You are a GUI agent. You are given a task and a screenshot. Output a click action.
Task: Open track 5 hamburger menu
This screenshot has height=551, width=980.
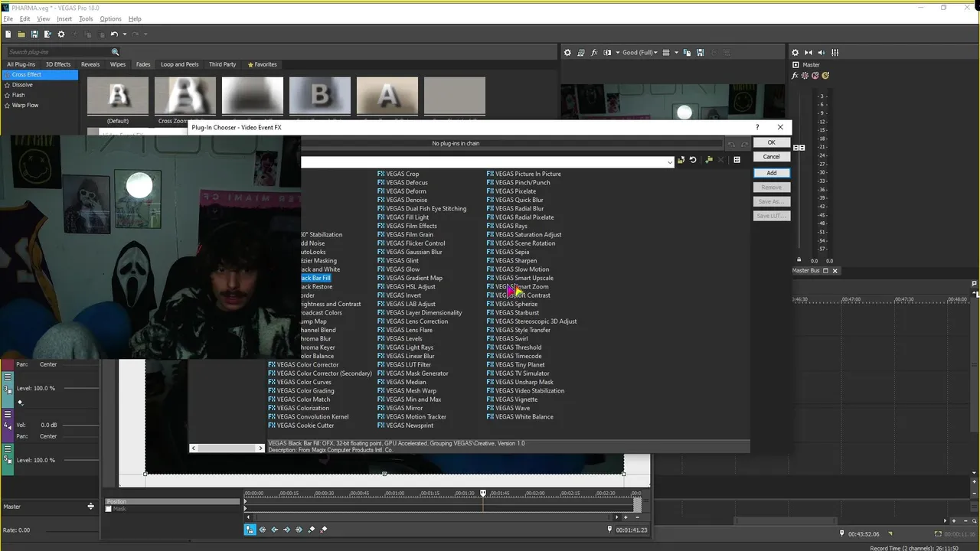point(8,449)
